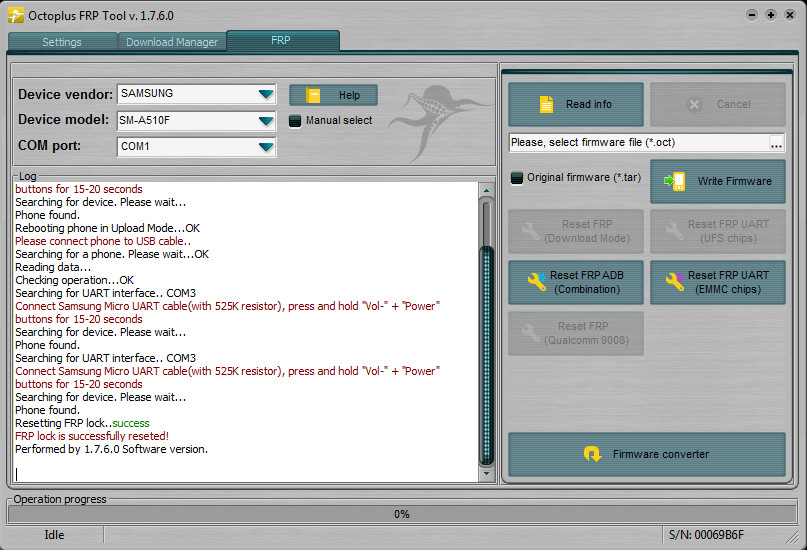Open the COM port dropdown arrow

click(266, 147)
